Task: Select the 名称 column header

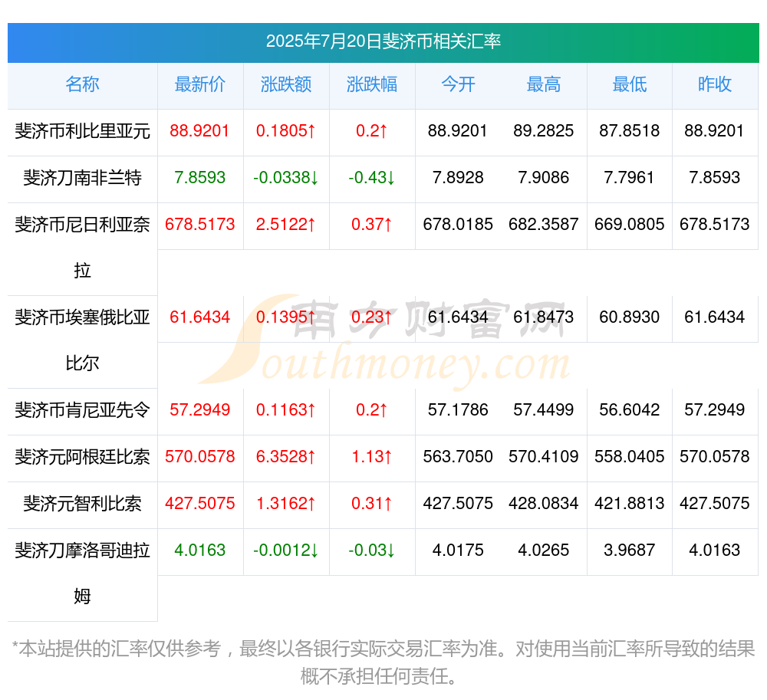Action: tap(82, 84)
